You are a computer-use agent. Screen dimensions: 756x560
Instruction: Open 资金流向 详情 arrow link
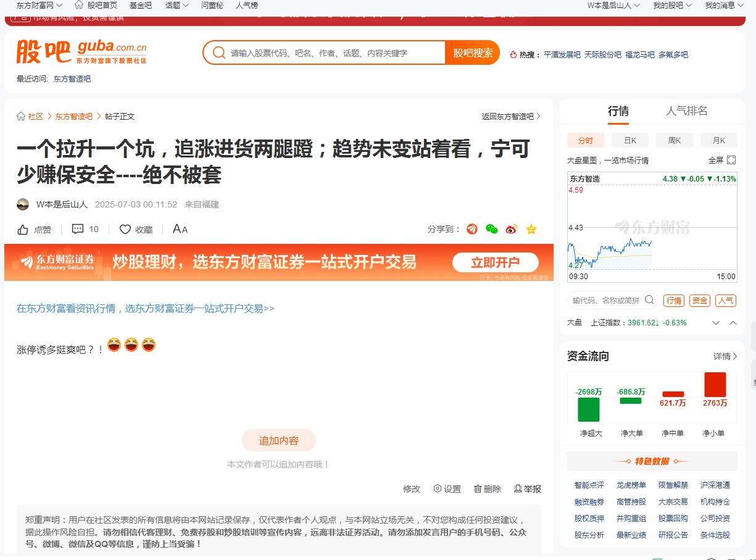coord(725,356)
